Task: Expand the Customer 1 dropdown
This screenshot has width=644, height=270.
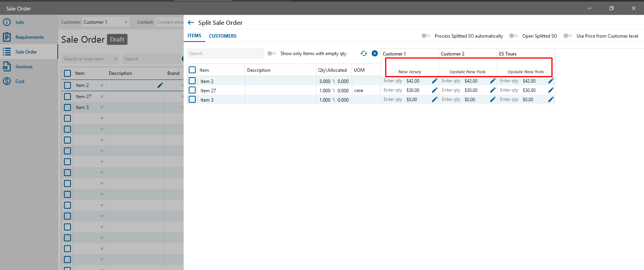Action: pyautogui.click(x=126, y=22)
